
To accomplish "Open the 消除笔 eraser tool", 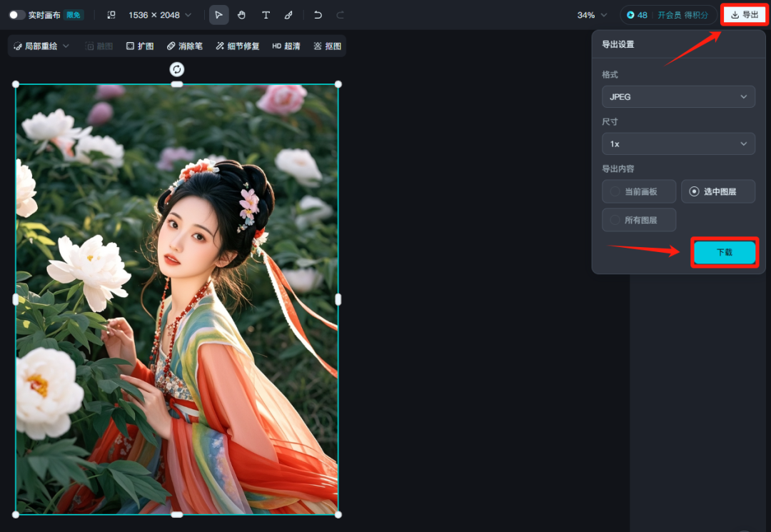I will point(185,46).
